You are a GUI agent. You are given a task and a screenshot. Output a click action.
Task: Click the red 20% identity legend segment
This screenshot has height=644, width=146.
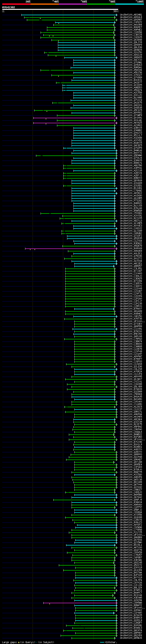click(16, 4)
